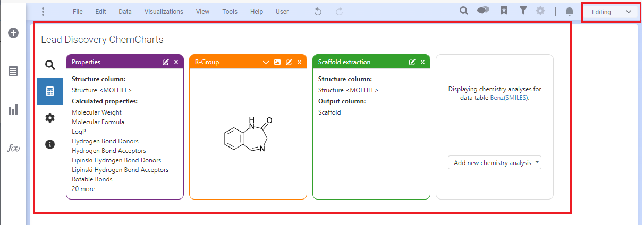Open the User menu
Image resolution: width=644 pixels, height=225 pixels.
coord(282,11)
